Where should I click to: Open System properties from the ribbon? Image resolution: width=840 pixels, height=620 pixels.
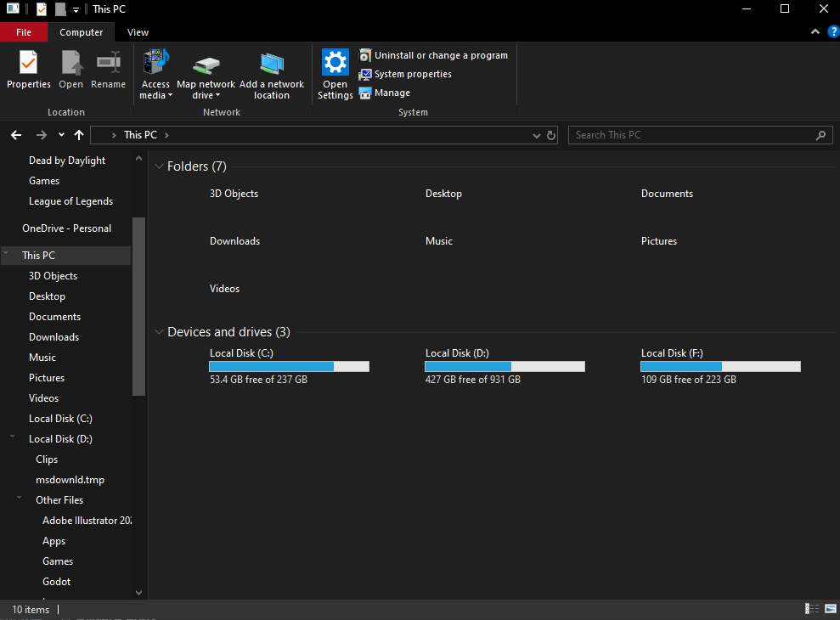point(405,74)
